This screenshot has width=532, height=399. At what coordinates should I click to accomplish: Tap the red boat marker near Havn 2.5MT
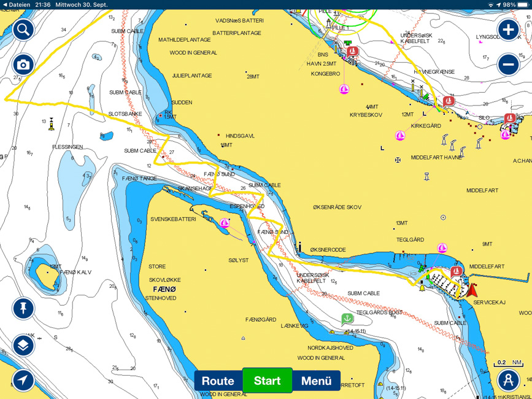point(352,52)
